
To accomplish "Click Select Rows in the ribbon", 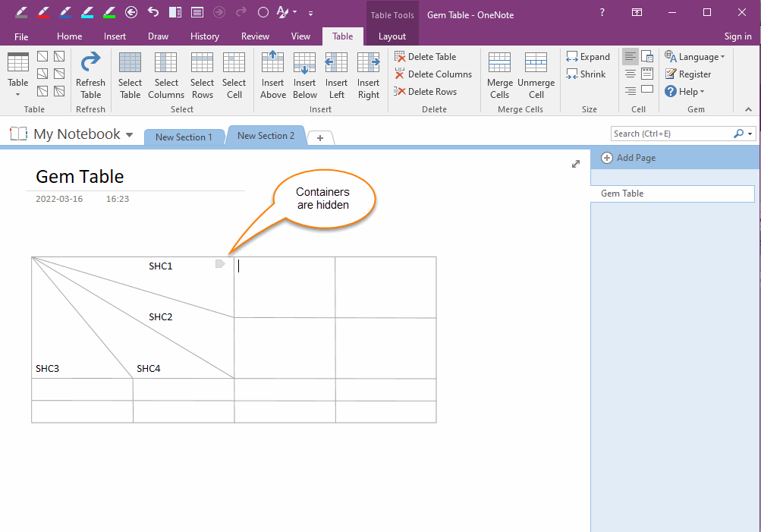I will [x=203, y=75].
